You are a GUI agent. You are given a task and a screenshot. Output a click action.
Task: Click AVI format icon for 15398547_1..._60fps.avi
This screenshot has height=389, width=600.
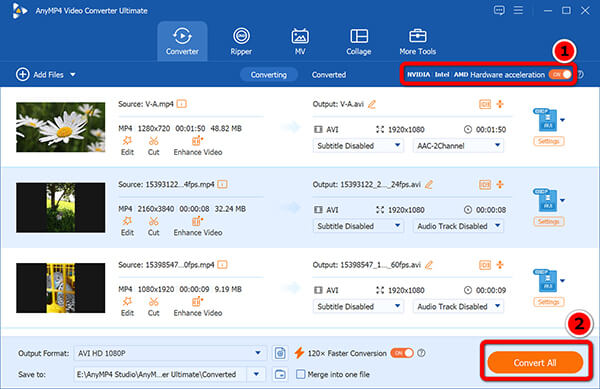point(546,280)
